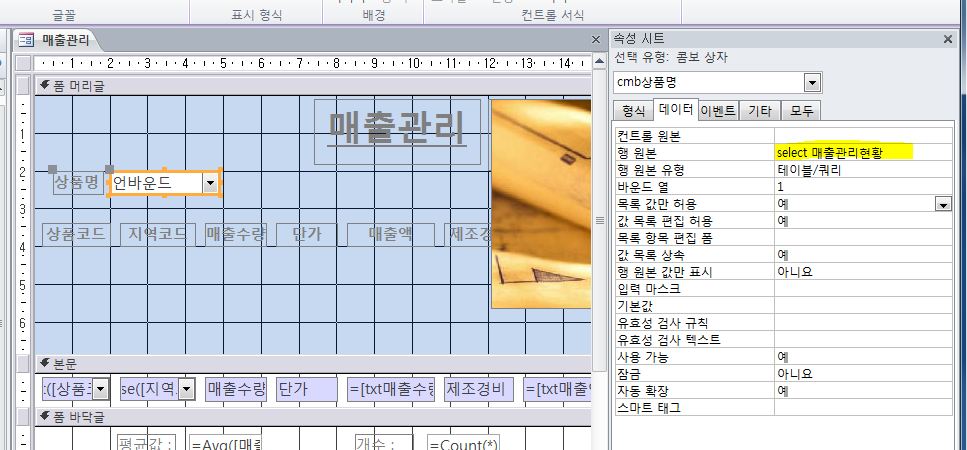Select the photo image in form header
The image size is (967, 450).
541,203
